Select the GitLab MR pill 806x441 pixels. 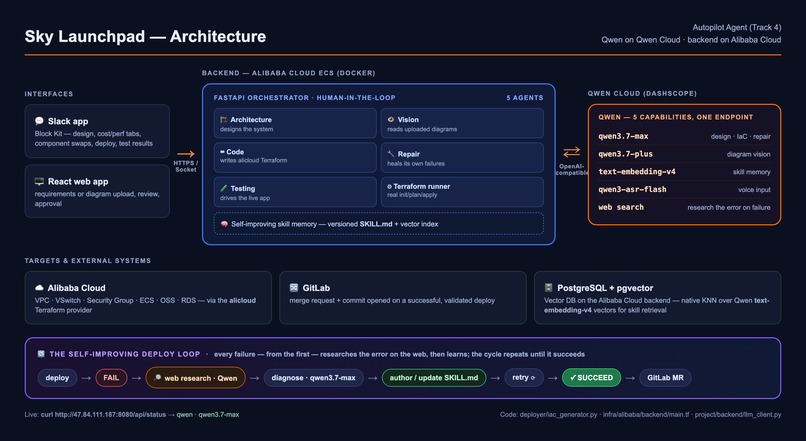coord(665,378)
